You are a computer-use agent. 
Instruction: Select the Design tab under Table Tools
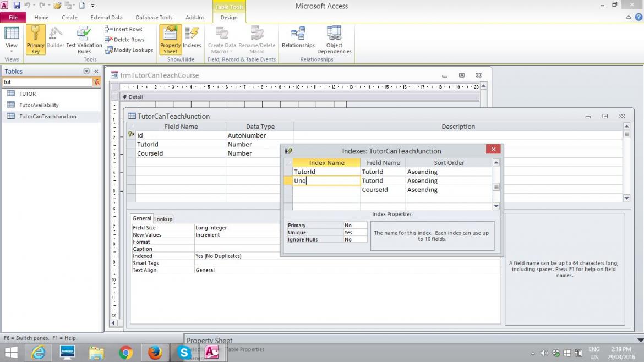tap(229, 17)
